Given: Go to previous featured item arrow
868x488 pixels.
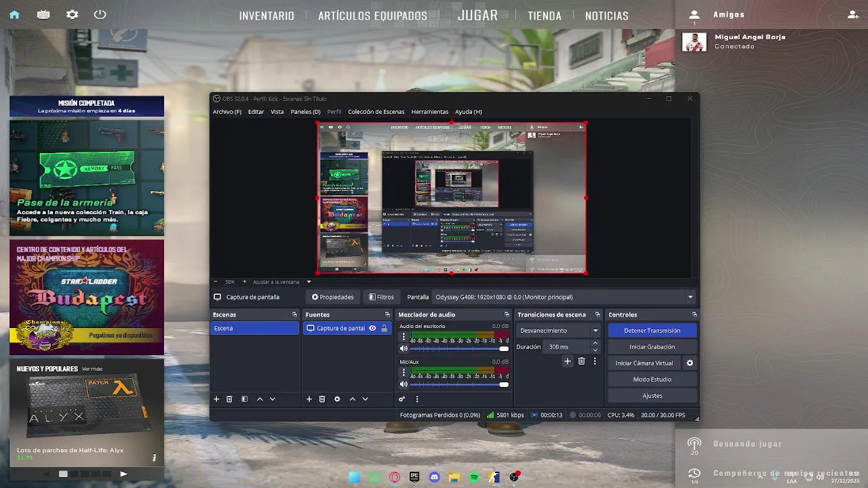Looking at the screenshot, I should 47,474.
